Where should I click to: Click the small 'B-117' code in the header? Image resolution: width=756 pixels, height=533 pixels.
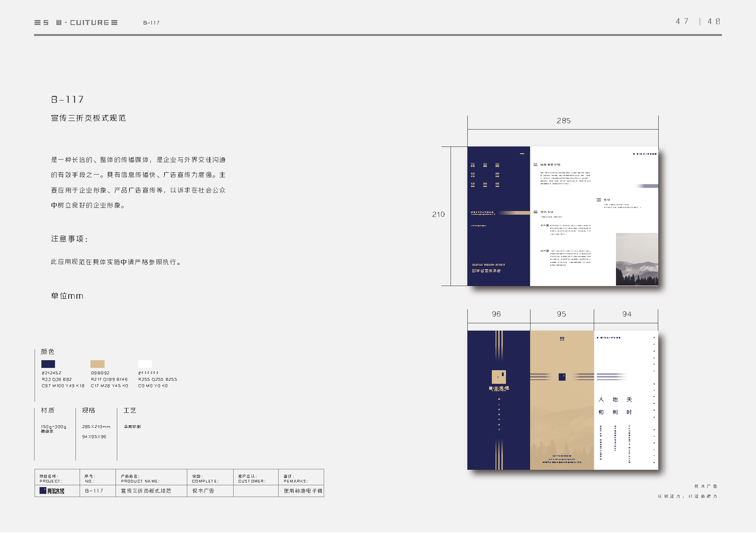tap(151, 23)
